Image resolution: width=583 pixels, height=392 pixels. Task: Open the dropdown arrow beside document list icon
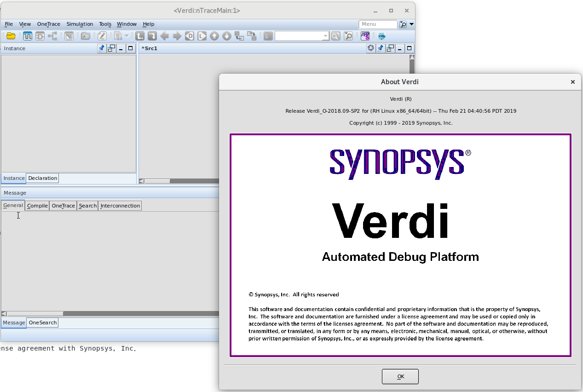tap(127, 36)
